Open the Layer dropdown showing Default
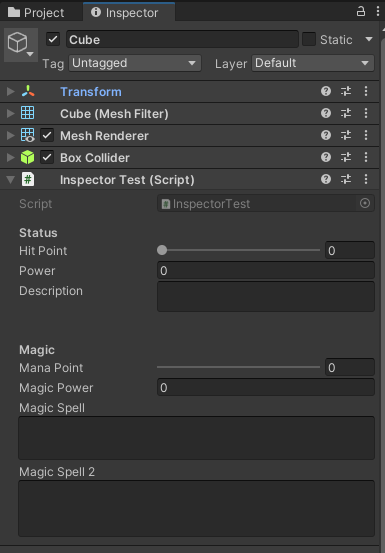 click(313, 63)
